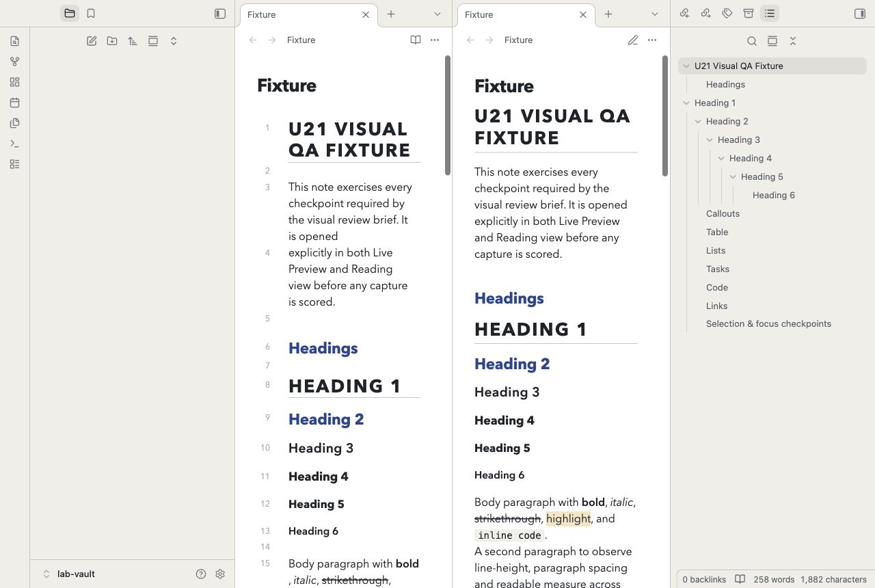Show the Outline panel in right sidebar
Screen dimensions: 875x588
770,14
